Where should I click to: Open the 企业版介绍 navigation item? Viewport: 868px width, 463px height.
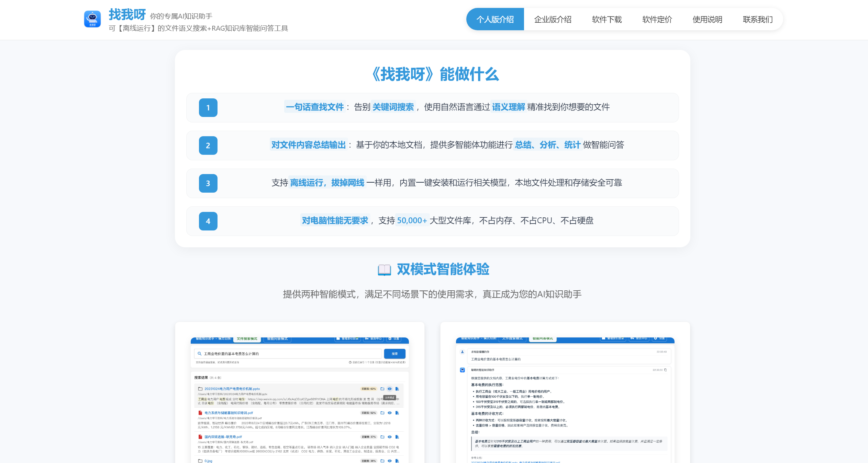pos(553,20)
